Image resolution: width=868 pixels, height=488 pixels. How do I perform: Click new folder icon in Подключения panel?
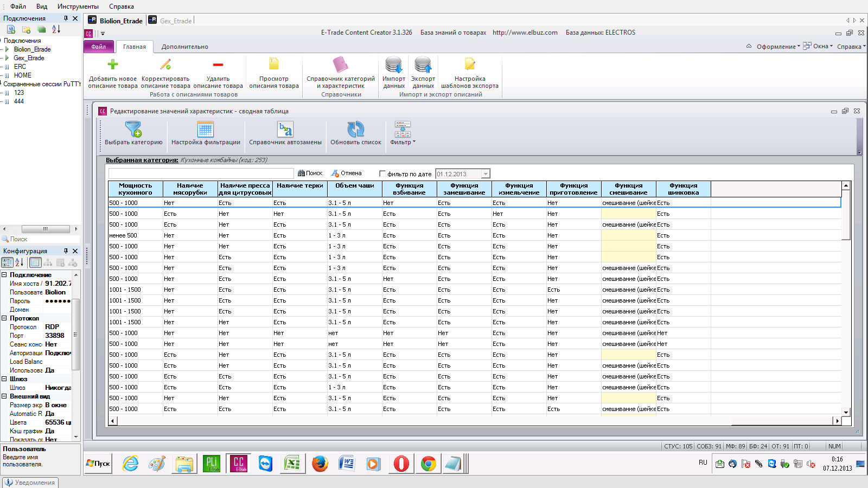click(x=26, y=29)
